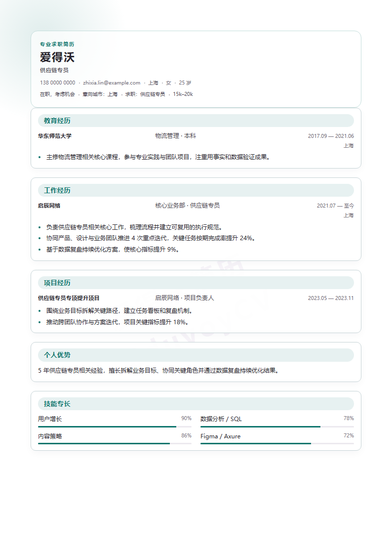Image resolution: width=392 pixels, height=555 pixels.
Task: Click the 数据分析 / SQL skill label
Action: [221, 419]
